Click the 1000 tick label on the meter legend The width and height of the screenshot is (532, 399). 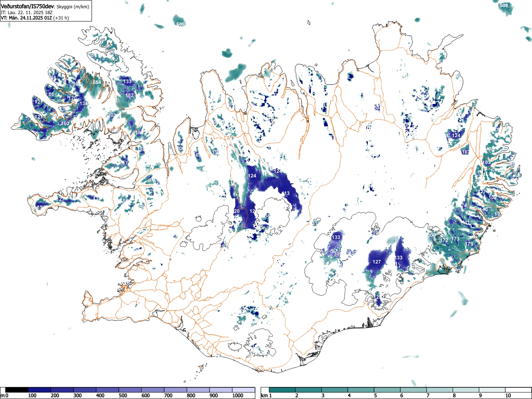click(238, 396)
